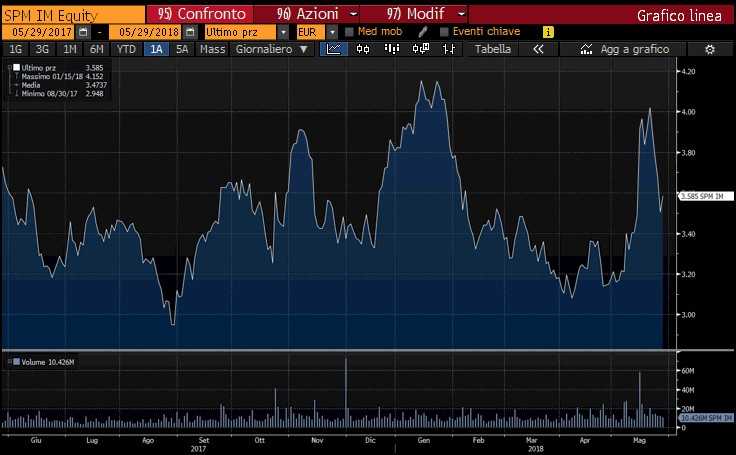Click the pencil edit icon
736x455 pixels.
422,32
